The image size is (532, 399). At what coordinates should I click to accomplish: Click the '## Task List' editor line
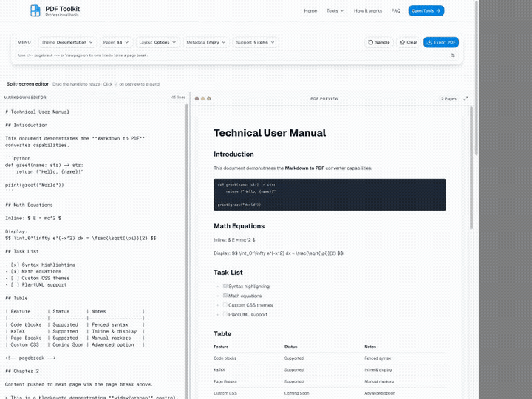pos(22,251)
